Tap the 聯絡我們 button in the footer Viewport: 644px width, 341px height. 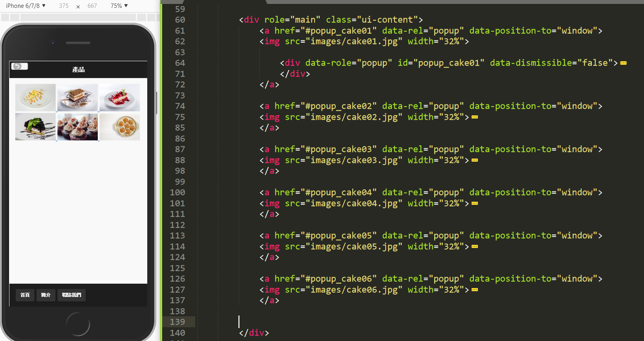click(71, 295)
